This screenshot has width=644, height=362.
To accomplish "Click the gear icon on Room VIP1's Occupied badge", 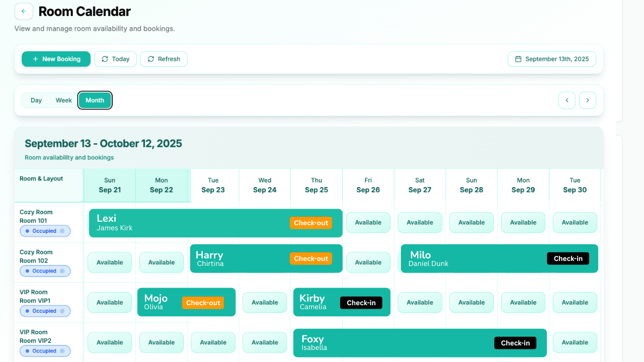I will pos(61,311).
